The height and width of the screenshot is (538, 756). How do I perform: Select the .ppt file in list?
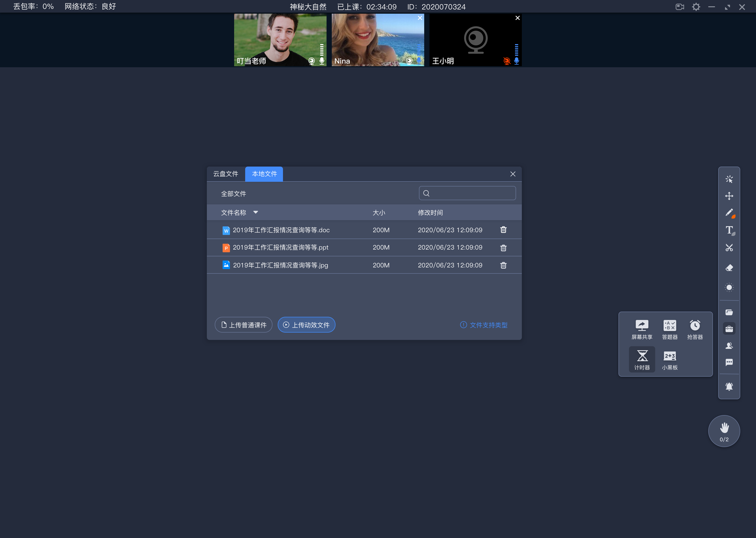pos(281,247)
